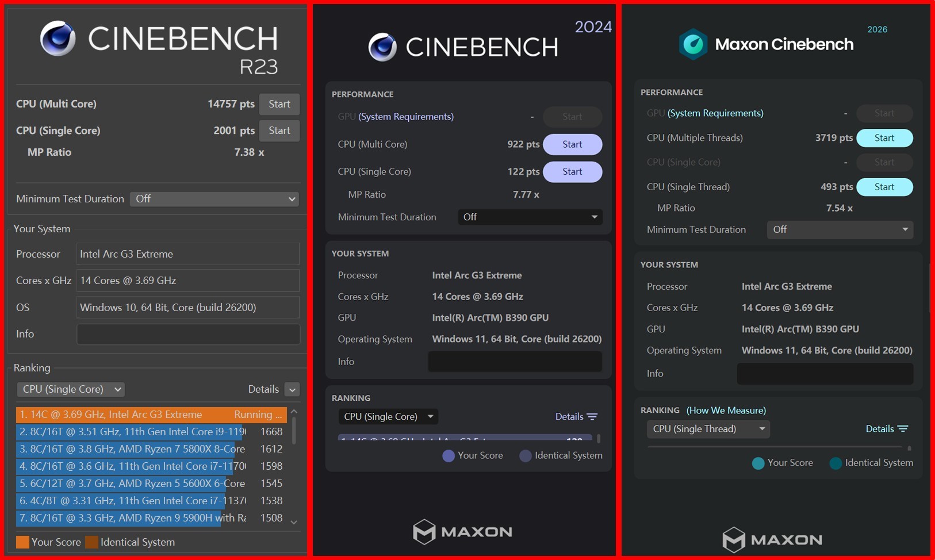Click the MAXON logo in Cinebench 2026
This screenshot has width=935, height=560.
772,540
